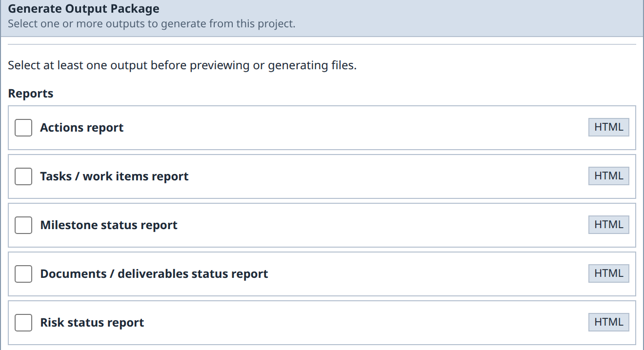Image resolution: width=644 pixels, height=350 pixels.
Task: Click the 'Select at least one output' message
Action: point(182,65)
